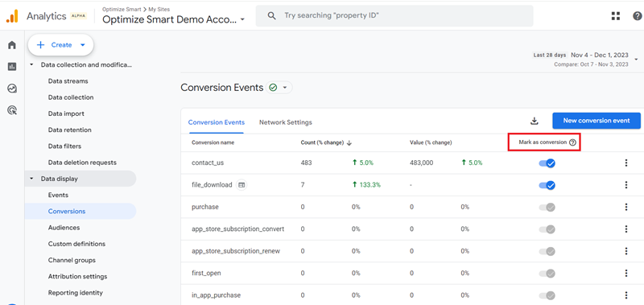This screenshot has height=305, width=644.
Task: Open the more options for first_open
Action: [x=626, y=273]
